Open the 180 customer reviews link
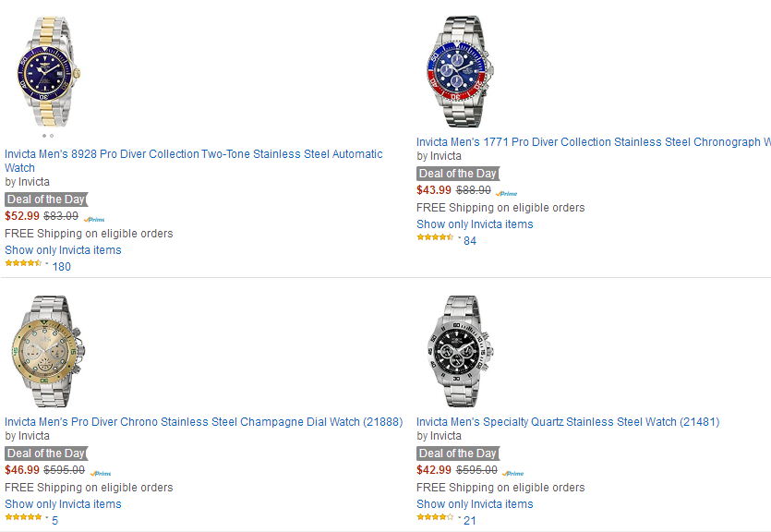Viewport: 771px width, 532px height. (x=62, y=267)
